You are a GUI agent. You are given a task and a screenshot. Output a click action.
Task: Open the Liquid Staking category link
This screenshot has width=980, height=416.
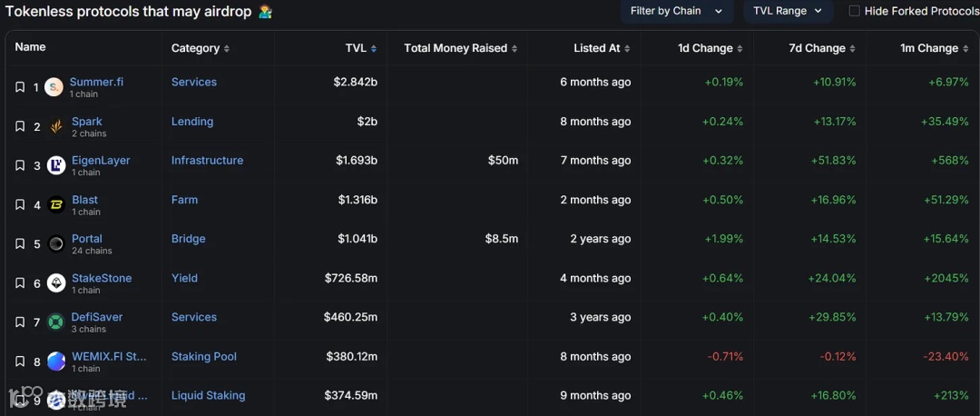coord(208,395)
